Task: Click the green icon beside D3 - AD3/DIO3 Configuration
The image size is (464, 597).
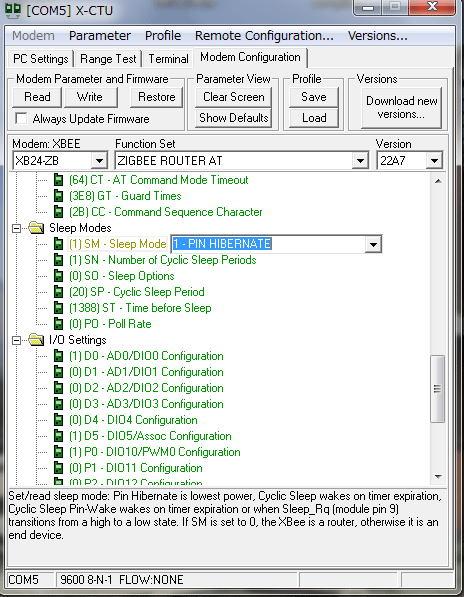Action: [58, 404]
